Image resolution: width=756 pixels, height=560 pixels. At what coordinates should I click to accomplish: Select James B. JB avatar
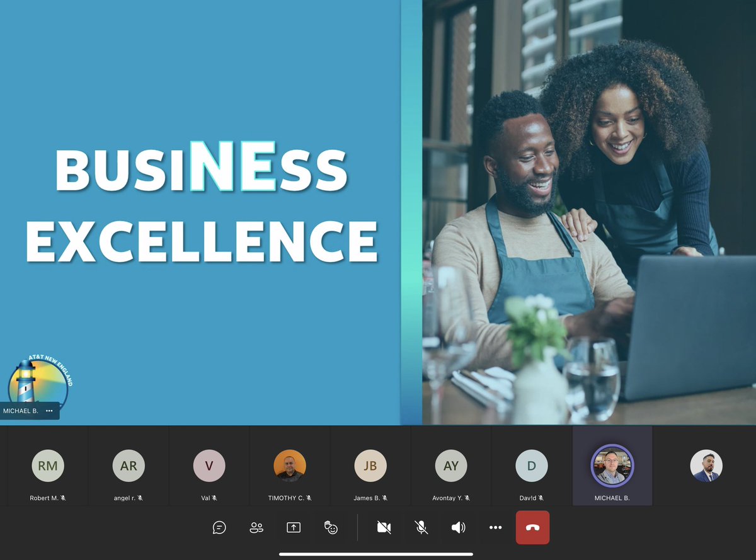[370, 466]
